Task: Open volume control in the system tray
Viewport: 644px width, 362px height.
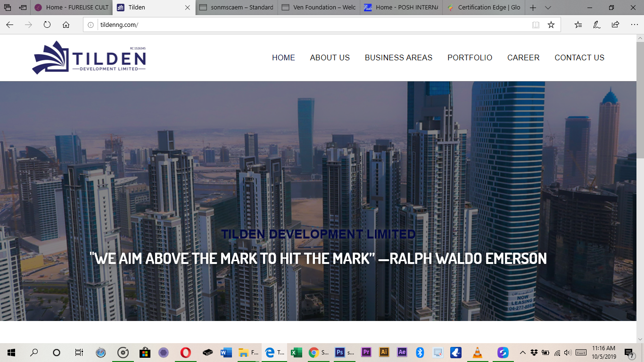Action: (568, 353)
